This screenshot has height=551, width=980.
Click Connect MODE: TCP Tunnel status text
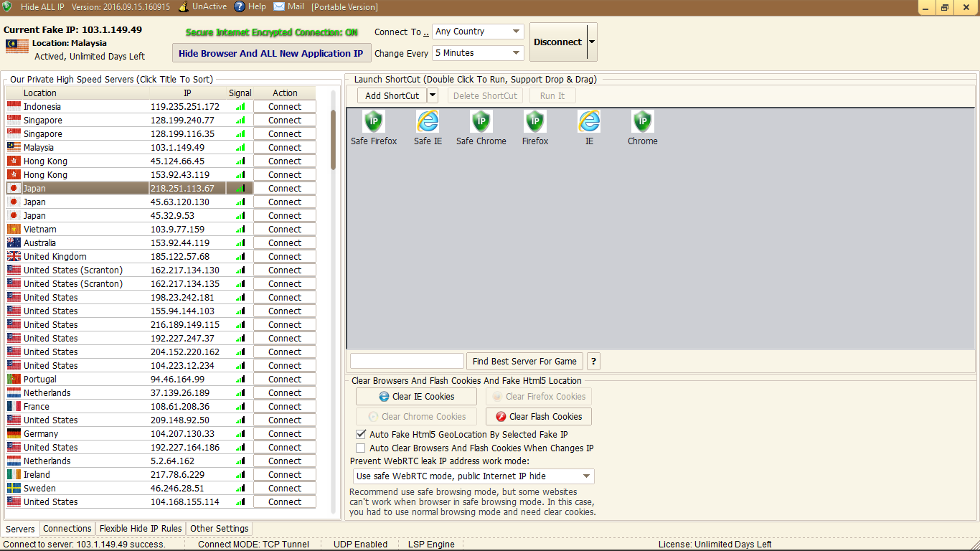253,544
